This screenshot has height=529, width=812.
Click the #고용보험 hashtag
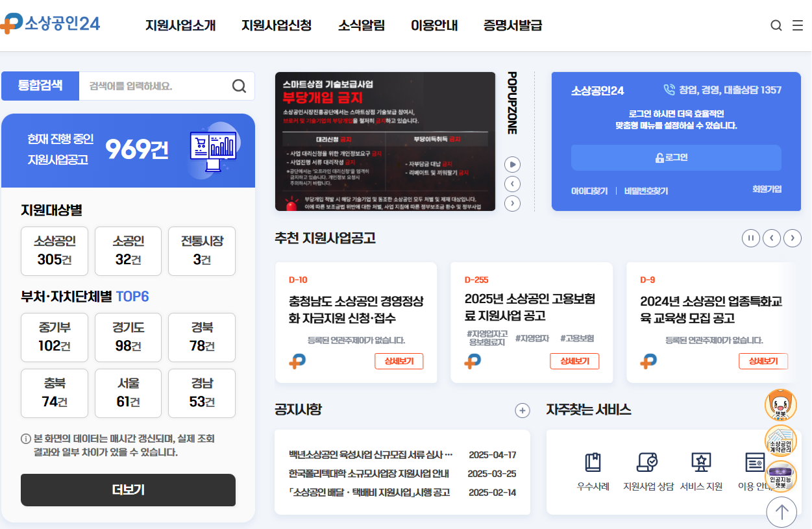click(x=577, y=338)
